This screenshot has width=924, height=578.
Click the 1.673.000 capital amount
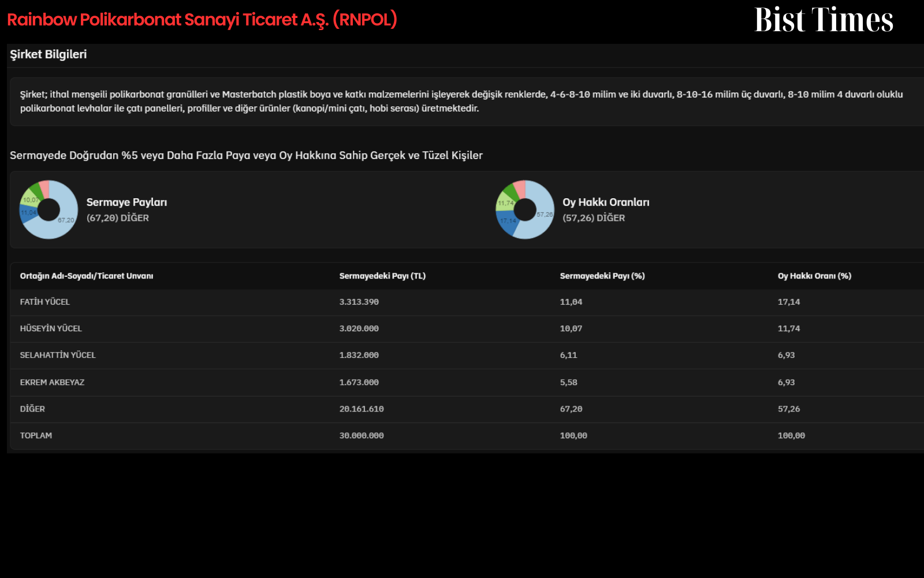tap(359, 382)
